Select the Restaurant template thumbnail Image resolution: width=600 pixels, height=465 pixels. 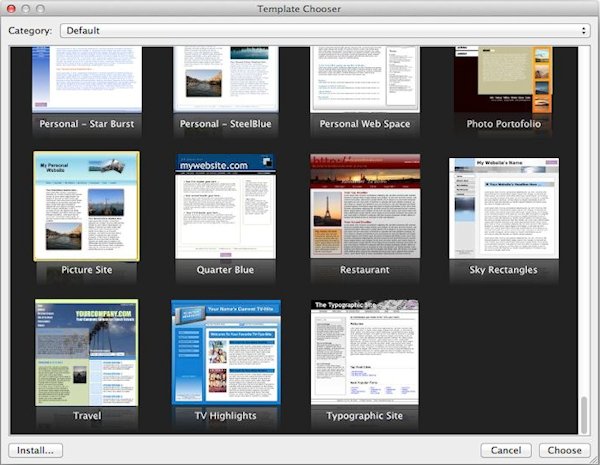[364, 206]
